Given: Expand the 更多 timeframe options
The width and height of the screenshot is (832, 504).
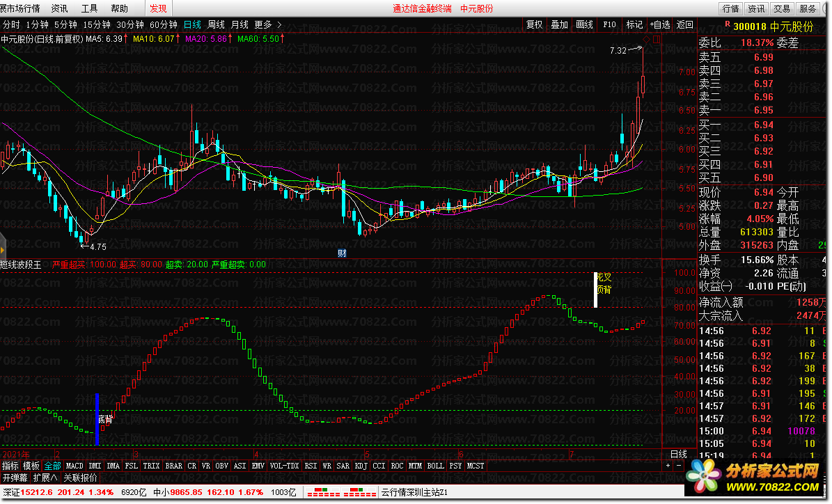Looking at the screenshot, I should pos(268,24).
